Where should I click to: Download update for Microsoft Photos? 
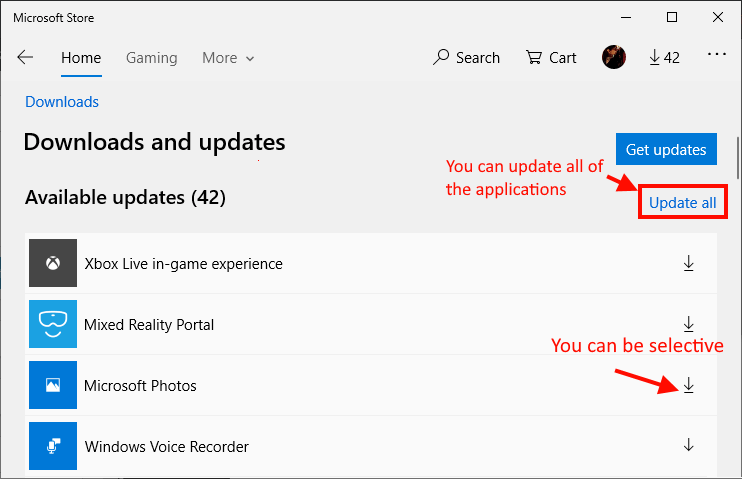(x=689, y=385)
